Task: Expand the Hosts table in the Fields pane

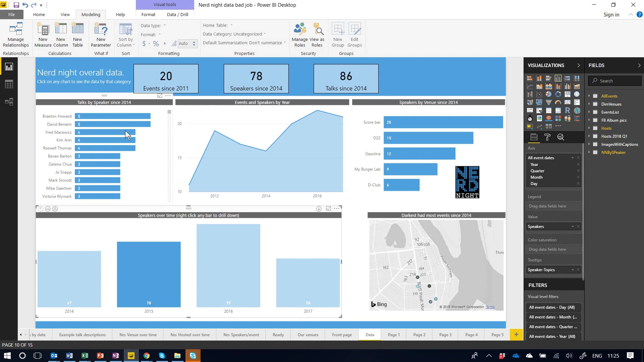Action: click(590, 128)
